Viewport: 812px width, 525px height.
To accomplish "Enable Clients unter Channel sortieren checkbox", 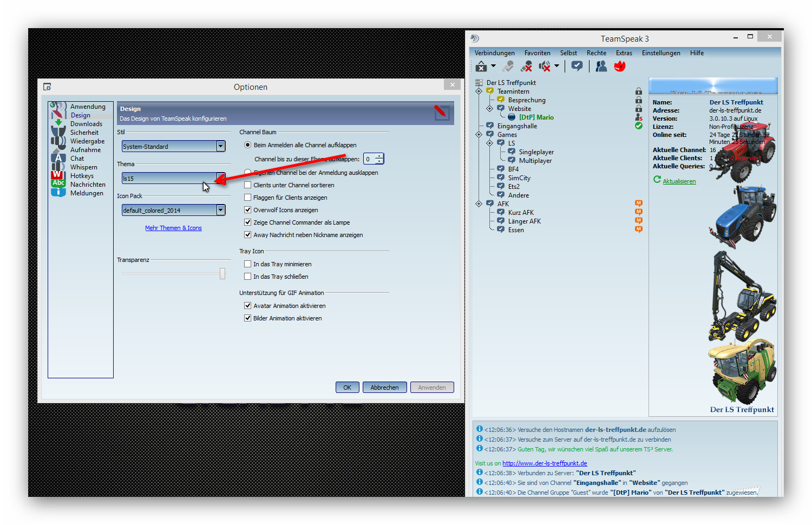I will click(248, 185).
